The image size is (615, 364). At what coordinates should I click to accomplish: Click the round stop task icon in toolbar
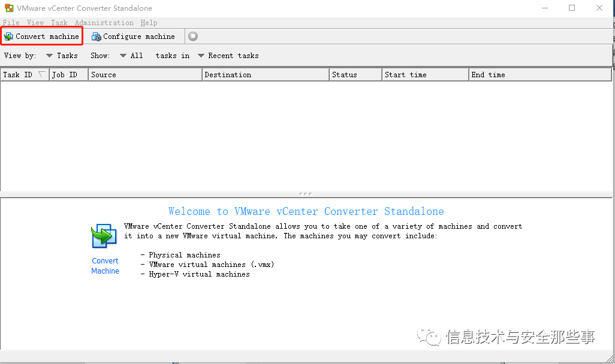click(193, 37)
